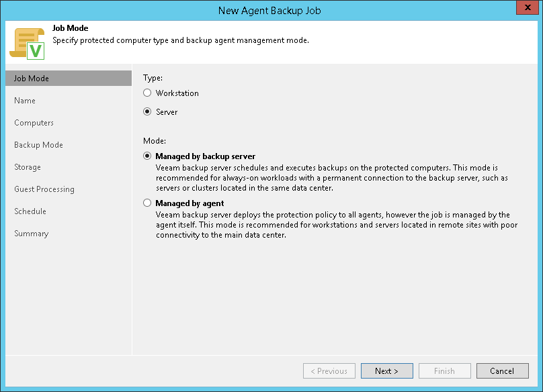
Task: Click the disabled Finish button
Action: (444, 371)
